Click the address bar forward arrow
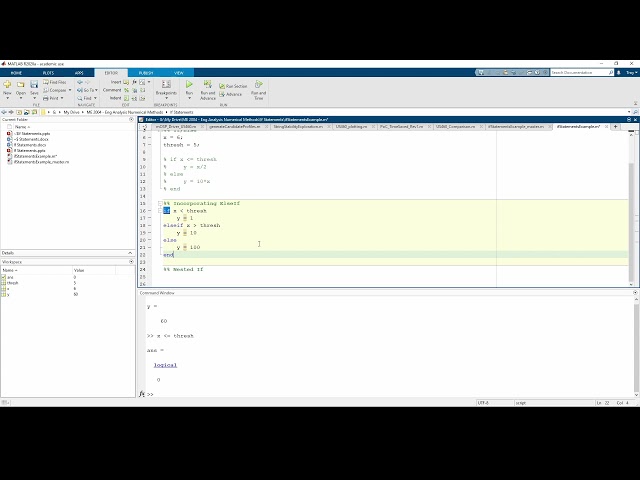 11,112
